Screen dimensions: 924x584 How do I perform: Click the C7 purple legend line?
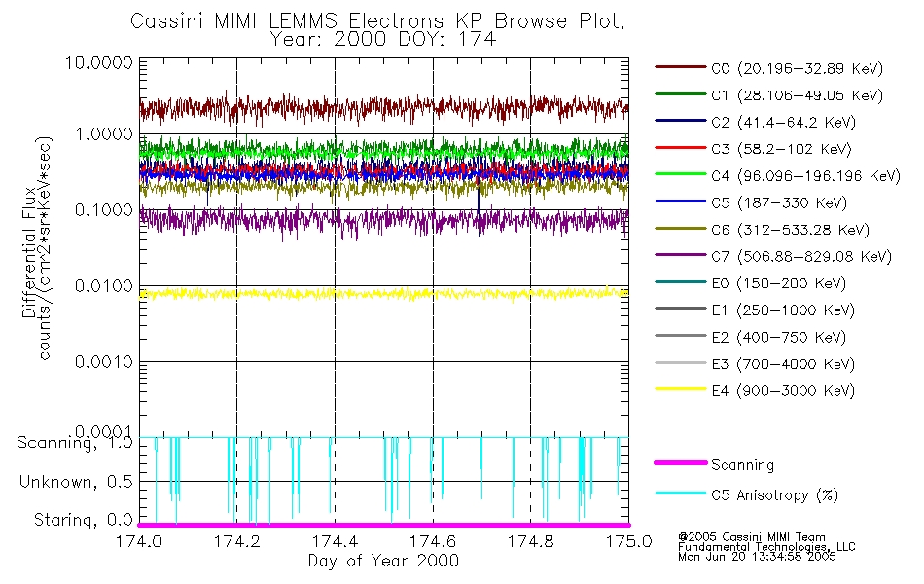(x=680, y=255)
